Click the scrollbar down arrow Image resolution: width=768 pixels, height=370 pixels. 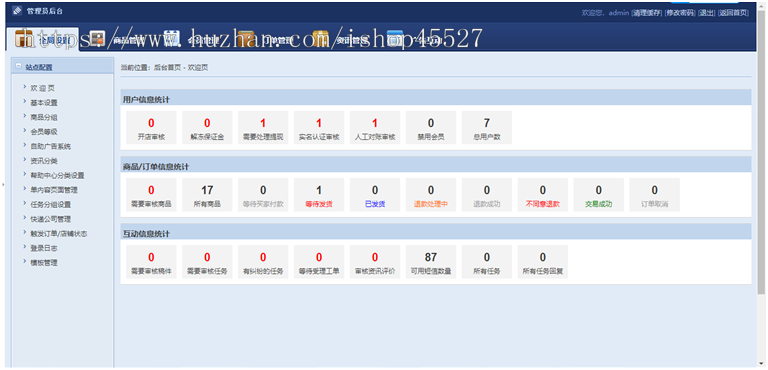coord(762,364)
